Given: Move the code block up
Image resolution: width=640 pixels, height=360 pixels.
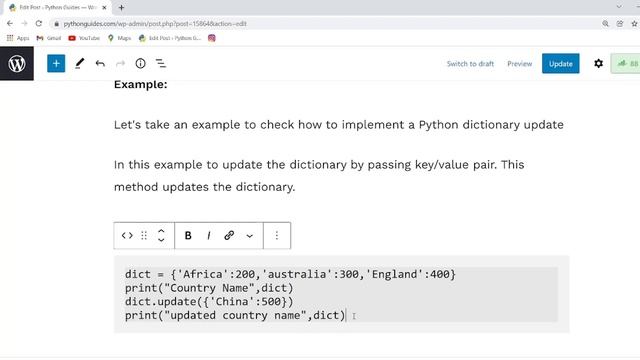Looking at the screenshot, I should click(161, 231).
